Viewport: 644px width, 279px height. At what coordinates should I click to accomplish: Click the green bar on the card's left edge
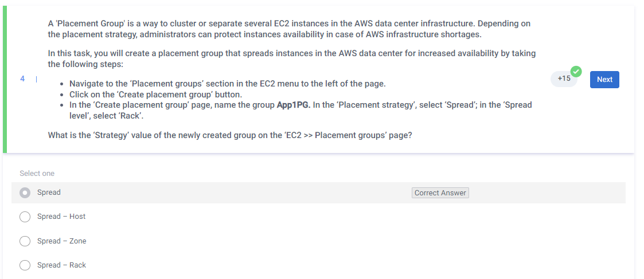pyautogui.click(x=5, y=80)
